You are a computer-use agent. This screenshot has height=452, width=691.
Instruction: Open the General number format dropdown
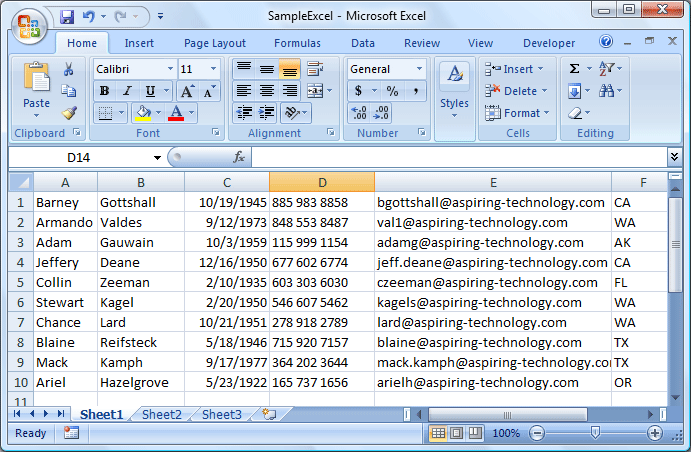pyautogui.click(x=419, y=69)
